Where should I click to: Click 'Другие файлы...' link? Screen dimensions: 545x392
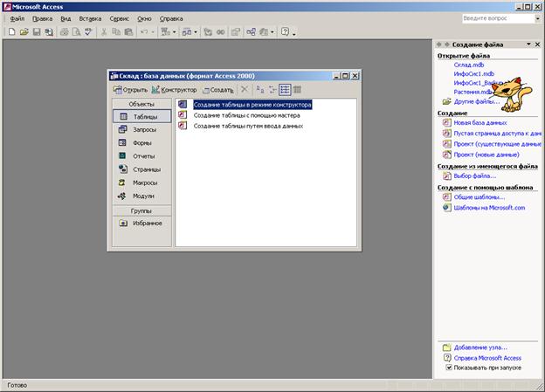pos(477,101)
